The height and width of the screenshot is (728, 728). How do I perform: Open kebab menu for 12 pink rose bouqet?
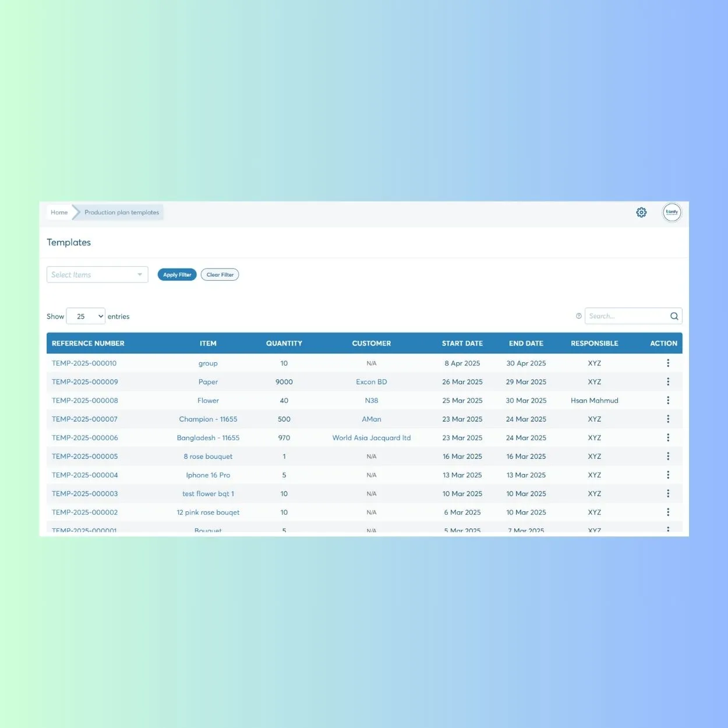pos(668,512)
